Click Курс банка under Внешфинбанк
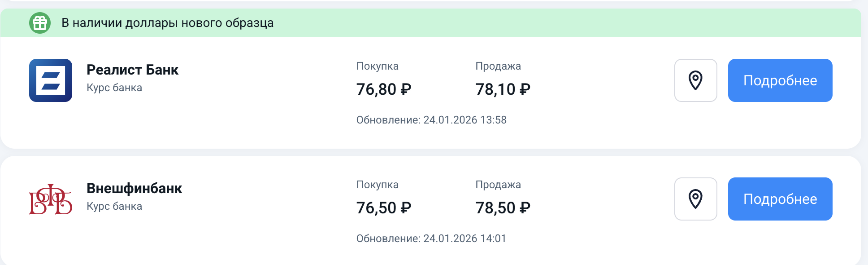The image size is (868, 265). point(114,206)
